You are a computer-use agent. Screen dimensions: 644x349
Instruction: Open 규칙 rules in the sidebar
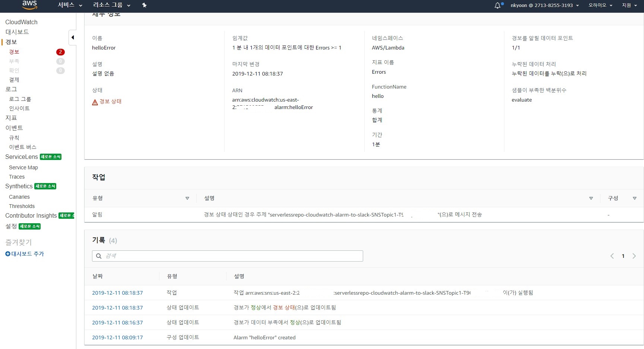coord(14,138)
